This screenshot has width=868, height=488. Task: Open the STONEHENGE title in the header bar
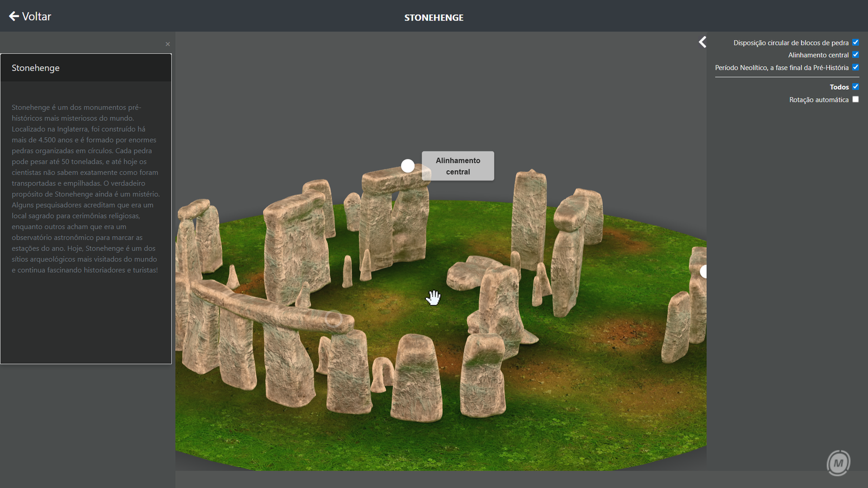433,17
